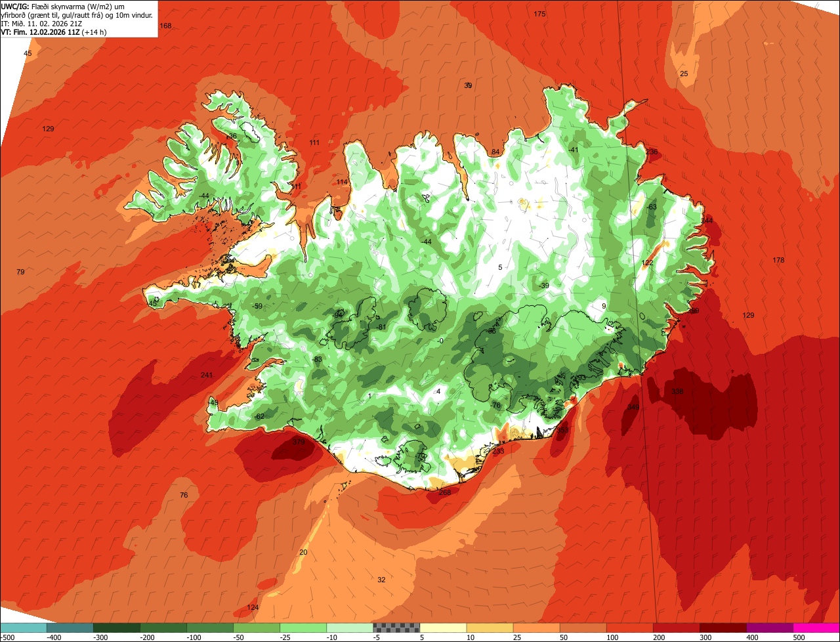This screenshot has height=642, width=840.
Task: Click the land value -83
Action: (317, 359)
